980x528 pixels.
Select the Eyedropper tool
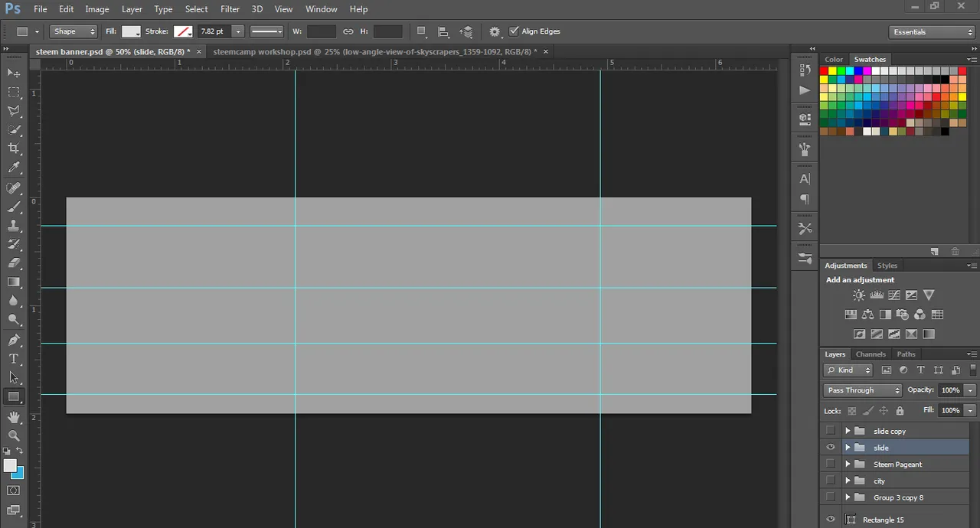coord(14,168)
